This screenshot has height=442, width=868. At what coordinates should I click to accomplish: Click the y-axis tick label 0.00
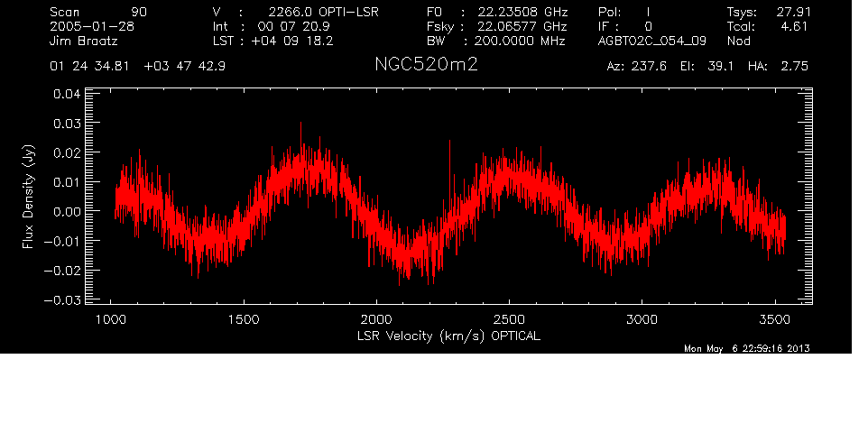tap(67, 211)
